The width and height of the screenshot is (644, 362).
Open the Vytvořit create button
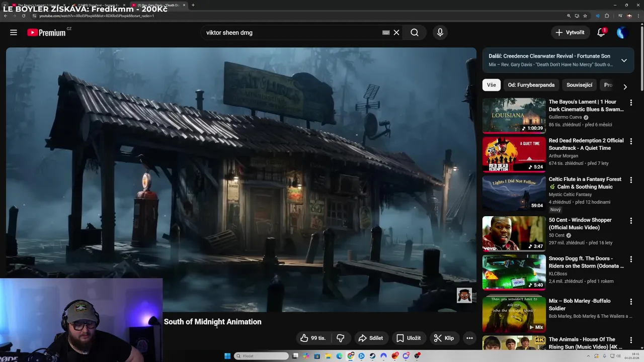click(570, 32)
